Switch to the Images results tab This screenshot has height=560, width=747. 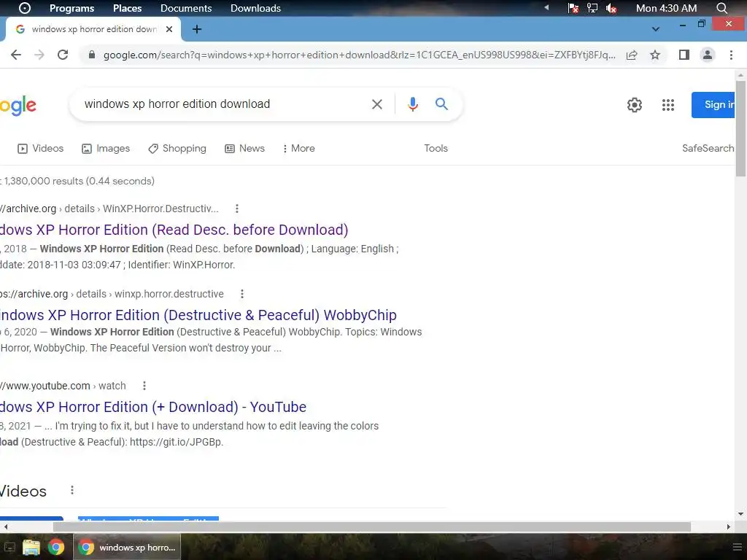pos(106,149)
